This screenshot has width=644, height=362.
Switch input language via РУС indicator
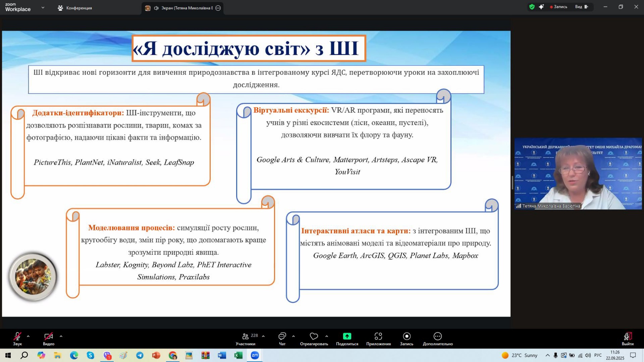(x=598, y=355)
